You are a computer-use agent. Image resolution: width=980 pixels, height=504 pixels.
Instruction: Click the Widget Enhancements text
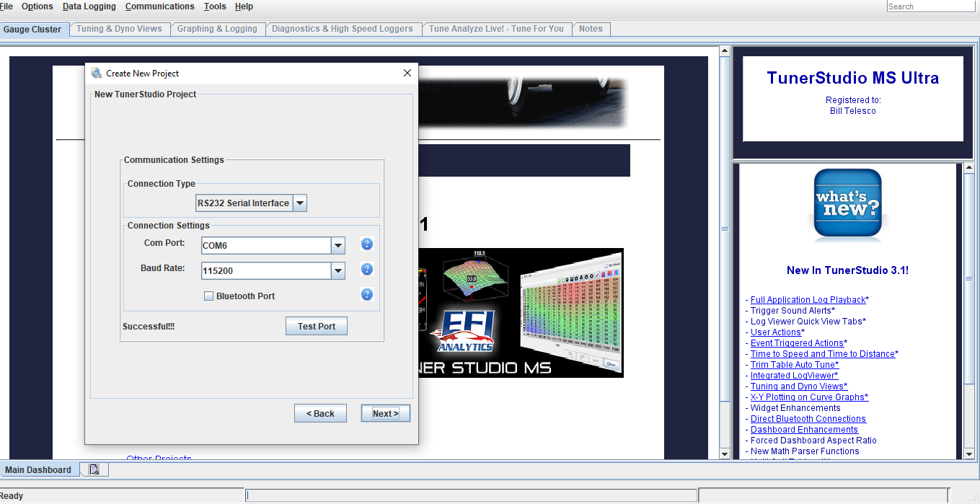(795, 408)
